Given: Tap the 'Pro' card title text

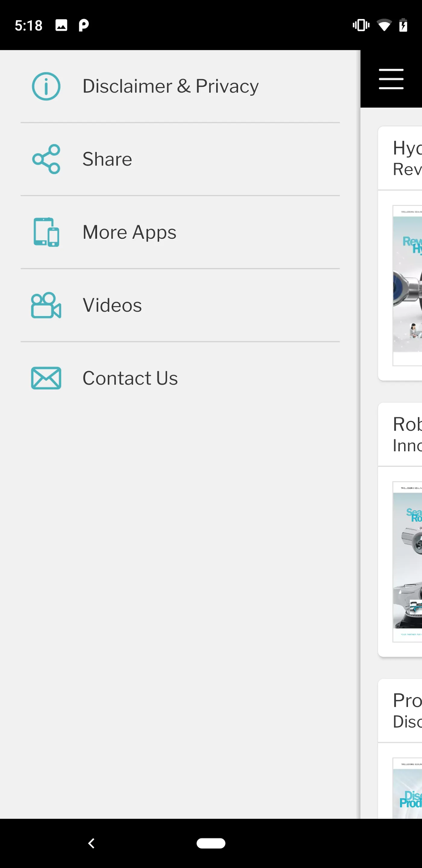Looking at the screenshot, I should (408, 700).
